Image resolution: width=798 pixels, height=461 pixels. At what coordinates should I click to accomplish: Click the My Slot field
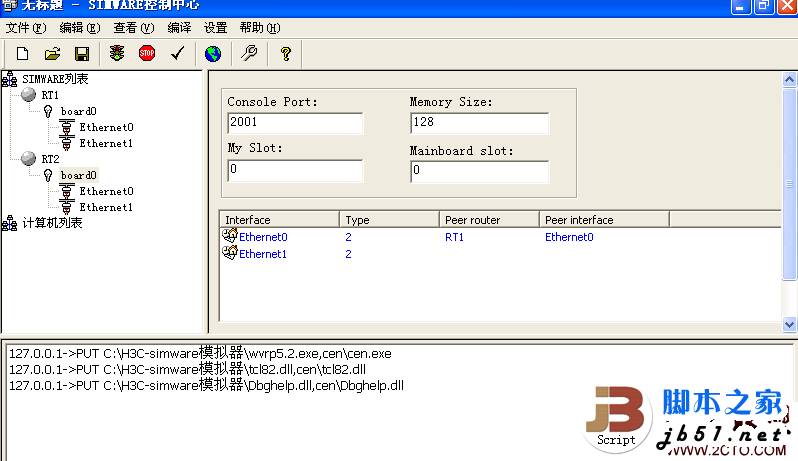295,170
